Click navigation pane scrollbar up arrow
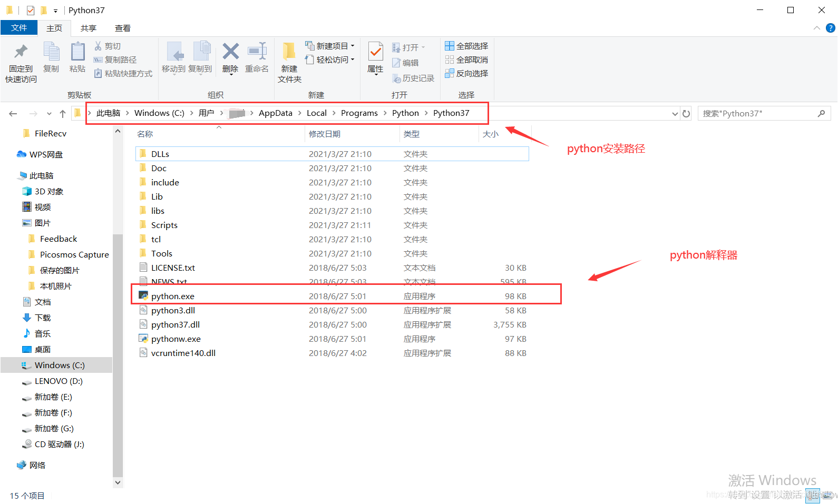Viewport: 838px width, 504px height. pos(118,131)
